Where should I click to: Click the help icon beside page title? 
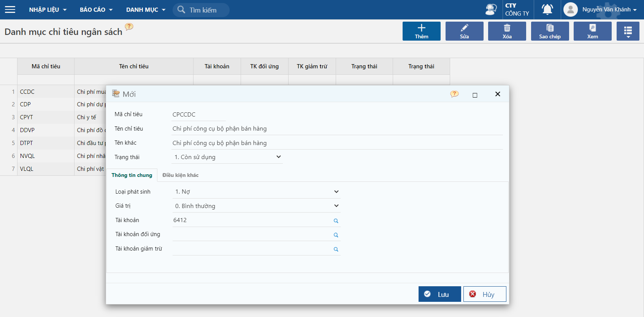(x=129, y=27)
